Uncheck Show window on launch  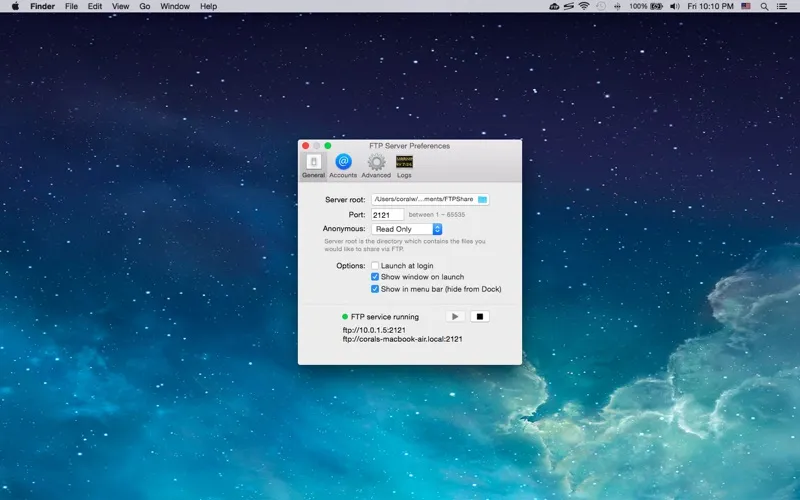[x=375, y=277]
